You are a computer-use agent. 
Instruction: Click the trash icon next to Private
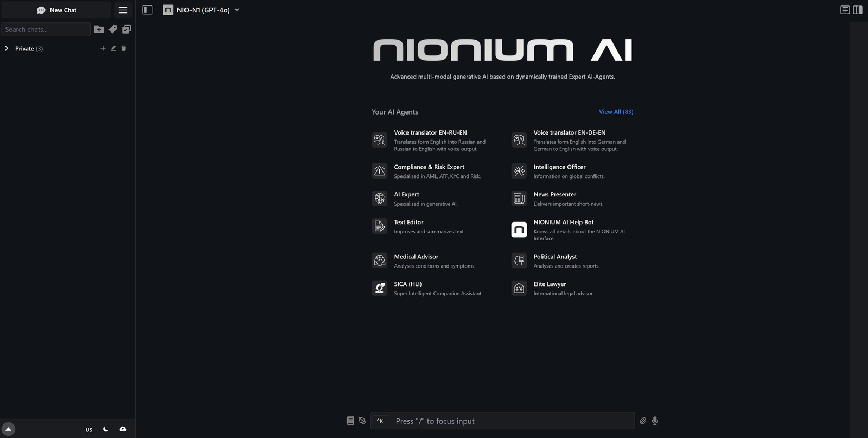point(124,48)
